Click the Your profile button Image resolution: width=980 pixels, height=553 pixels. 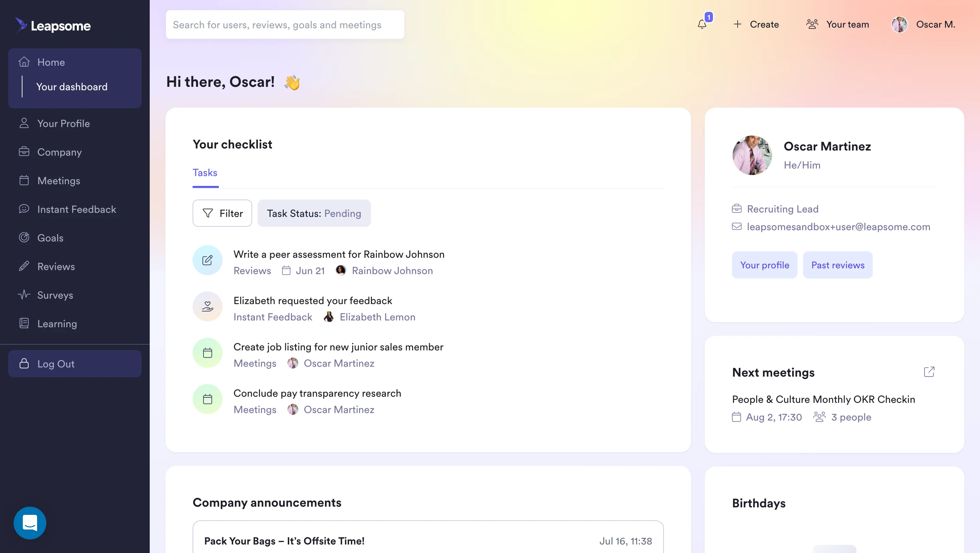coord(764,265)
